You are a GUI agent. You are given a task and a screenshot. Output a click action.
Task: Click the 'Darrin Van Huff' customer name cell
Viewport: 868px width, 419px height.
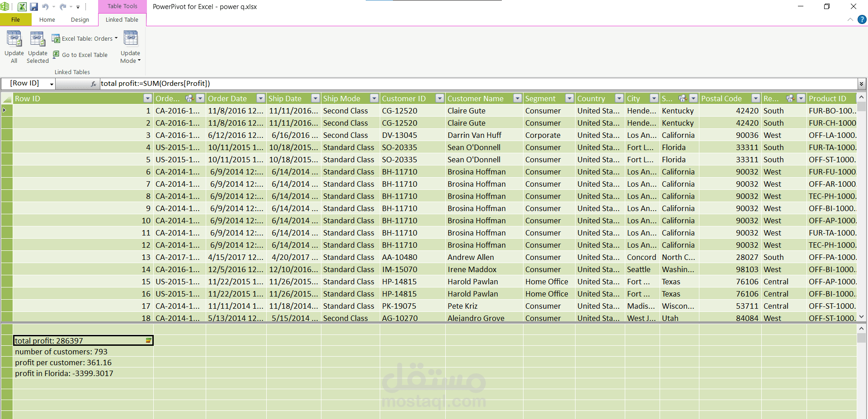point(485,135)
